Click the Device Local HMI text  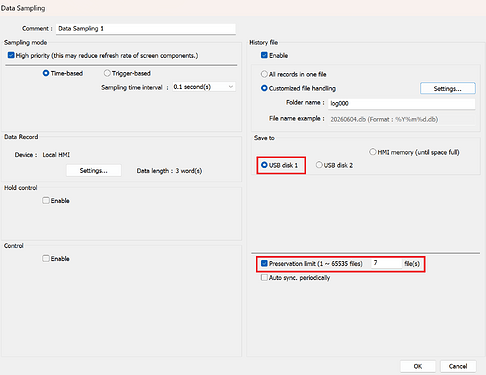click(42, 155)
